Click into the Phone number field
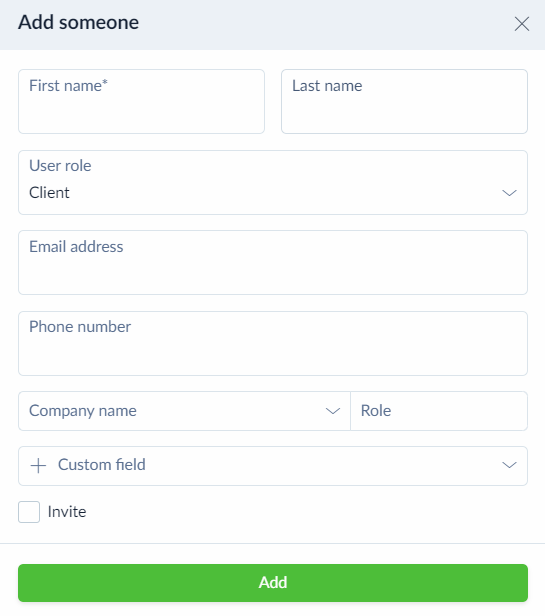The image size is (545, 616). pyautogui.click(x=273, y=344)
